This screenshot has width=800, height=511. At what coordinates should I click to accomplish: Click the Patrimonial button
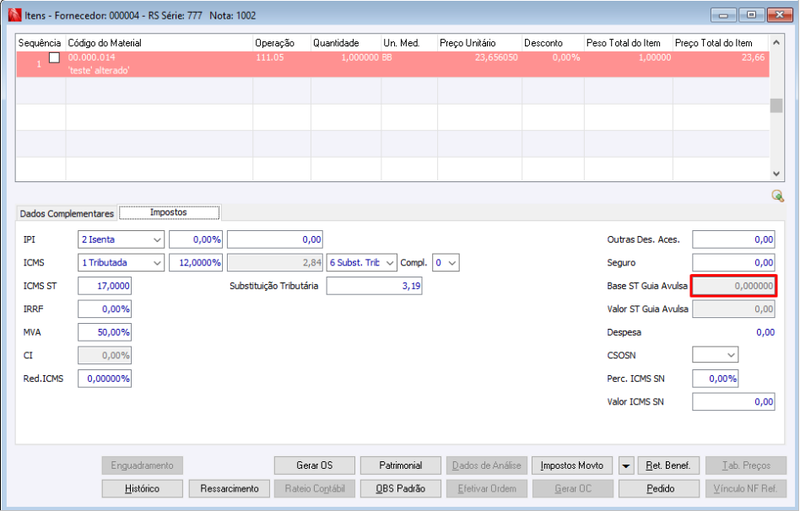click(401, 465)
